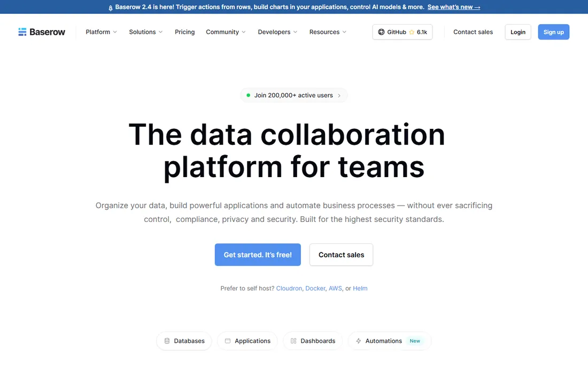The height and width of the screenshot is (368, 588).
Task: Expand the Developers menu
Action: (x=277, y=32)
